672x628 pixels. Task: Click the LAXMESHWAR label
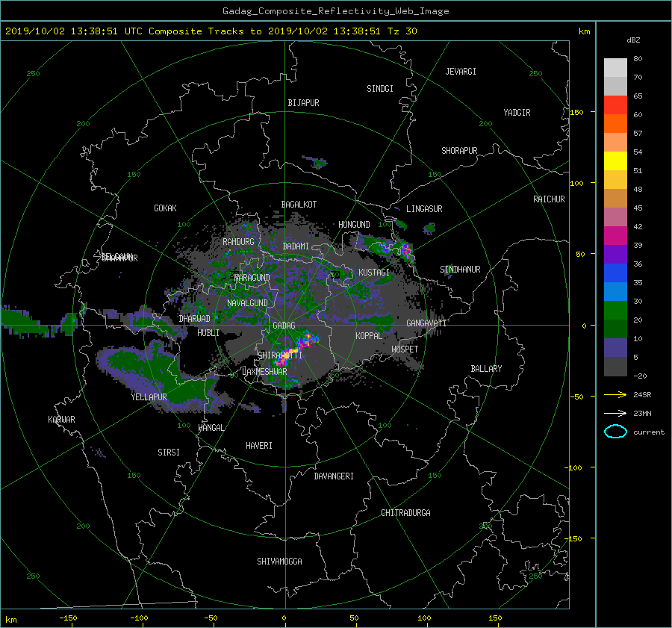pyautogui.click(x=264, y=372)
